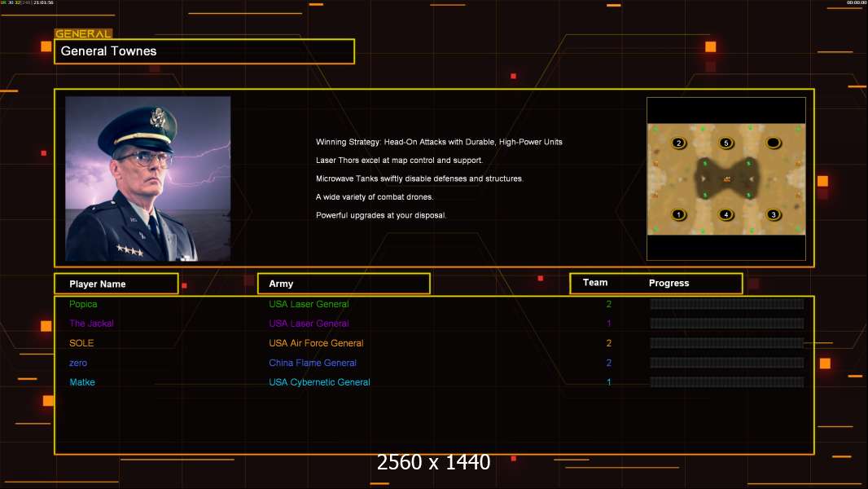Click Popica's team number 2
The width and height of the screenshot is (868, 489).
[609, 304]
